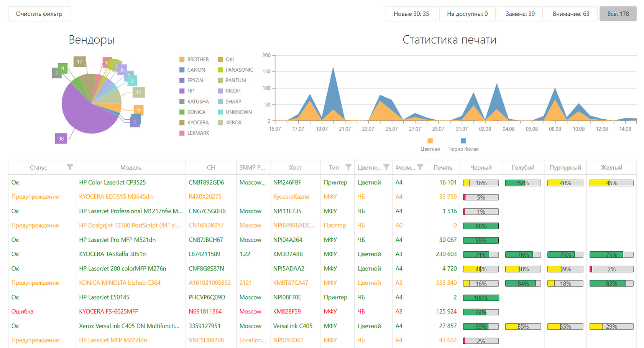This screenshot has width=644, height=348.
Task: Click the pie label showing 98
Action: point(61,139)
